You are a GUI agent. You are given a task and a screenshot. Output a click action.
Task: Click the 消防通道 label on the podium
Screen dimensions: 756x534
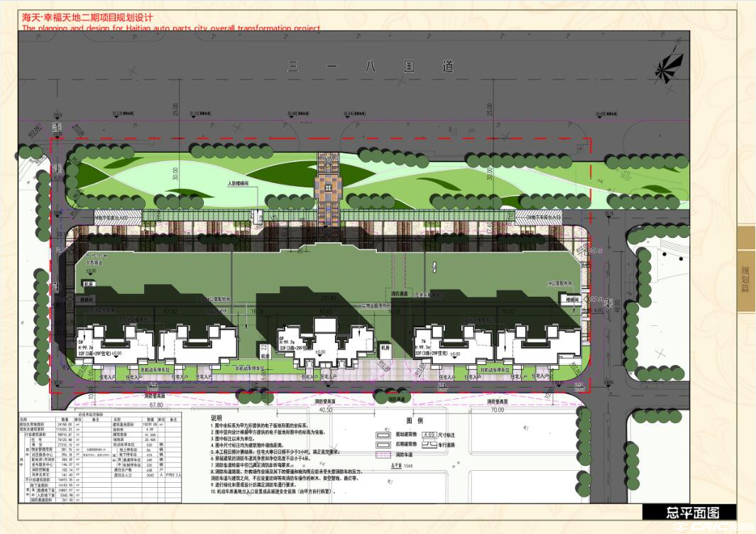(x=399, y=293)
